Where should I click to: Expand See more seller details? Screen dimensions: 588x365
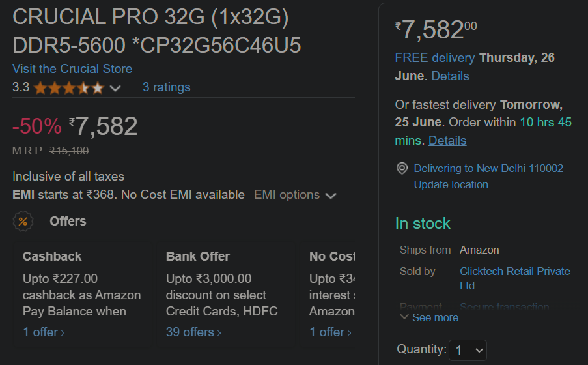429,317
